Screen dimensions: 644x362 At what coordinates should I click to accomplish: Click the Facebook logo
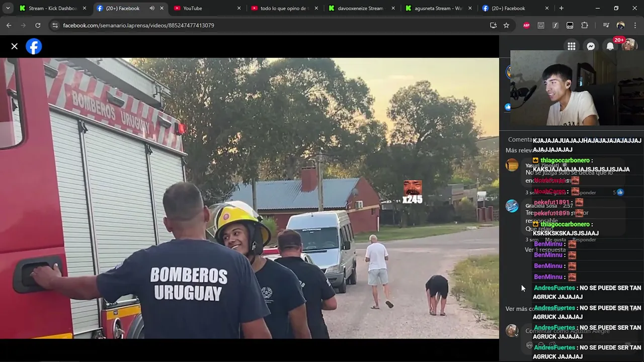34,46
